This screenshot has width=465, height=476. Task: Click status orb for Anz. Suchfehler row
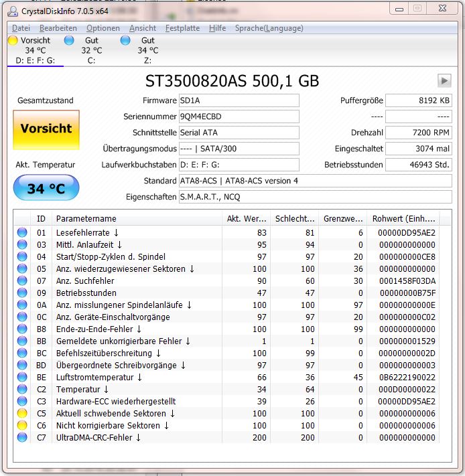click(x=22, y=281)
